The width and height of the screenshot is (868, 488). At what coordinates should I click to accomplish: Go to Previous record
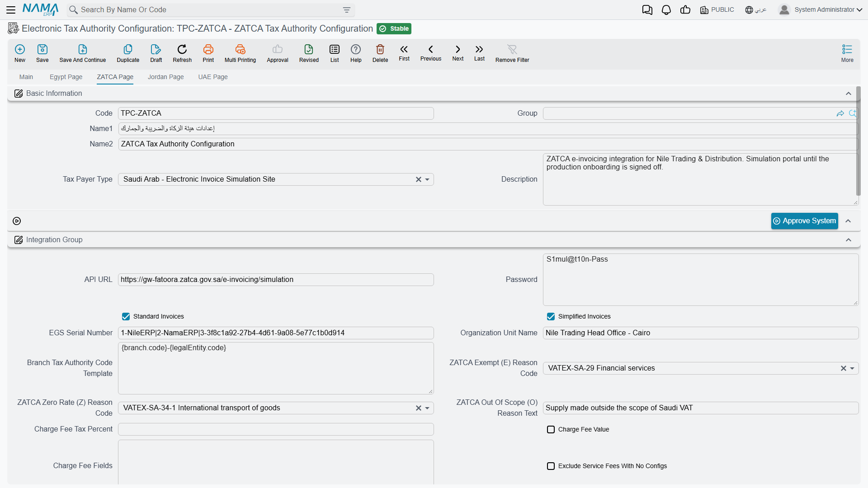(431, 52)
